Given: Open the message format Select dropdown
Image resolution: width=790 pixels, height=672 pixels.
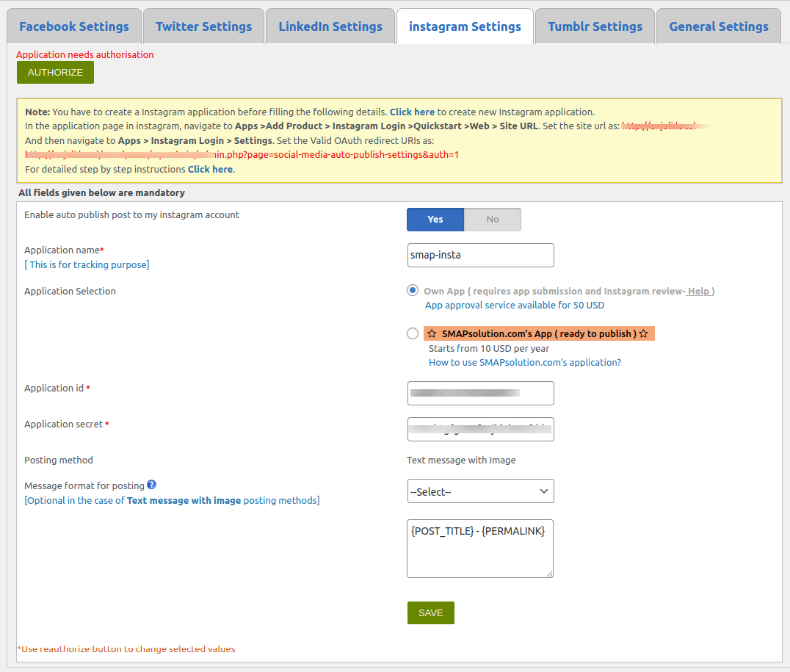Looking at the screenshot, I should coord(480,491).
